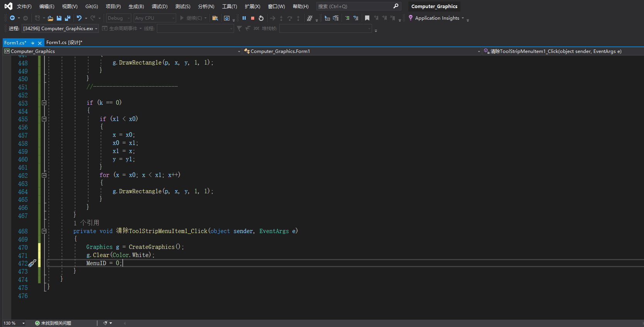Undo the last edit
The image size is (644, 327).
[79, 18]
